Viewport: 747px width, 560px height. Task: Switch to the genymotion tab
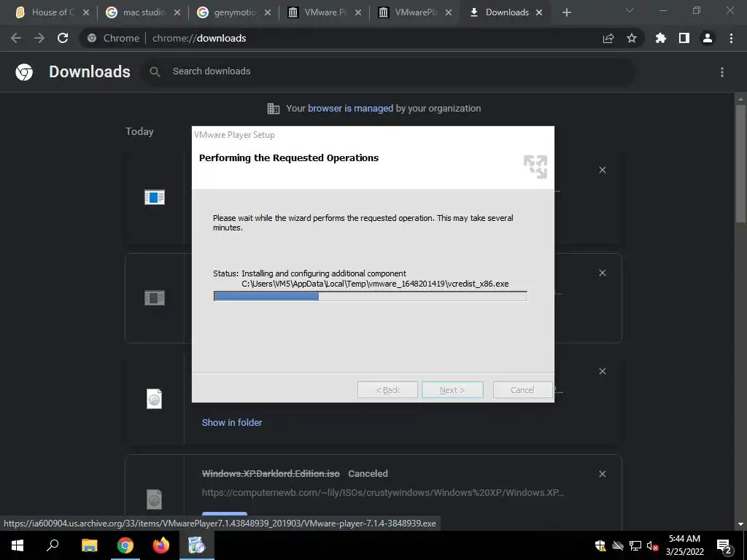coord(234,12)
